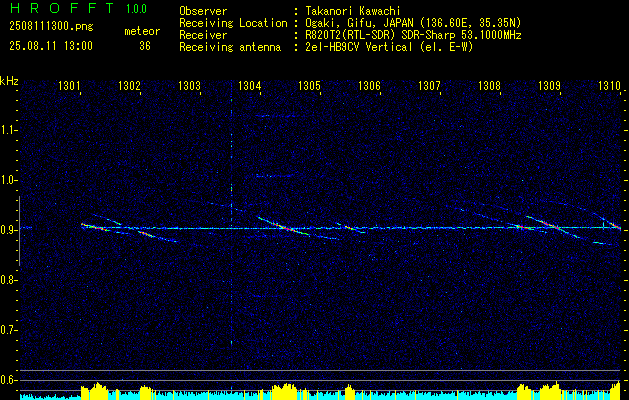The width and height of the screenshot is (629, 400).
Task: Click the meteor count value 36
Action: [145, 46]
